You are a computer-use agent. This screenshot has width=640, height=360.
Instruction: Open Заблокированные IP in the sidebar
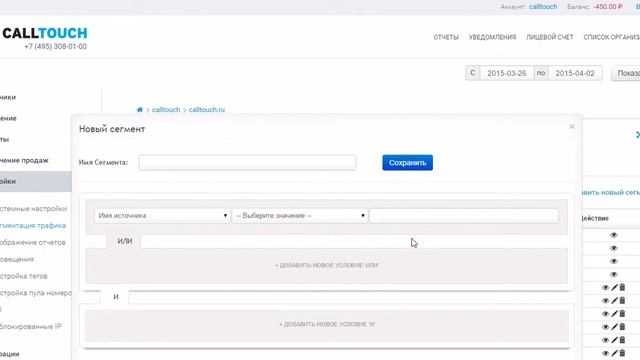pos(31,327)
